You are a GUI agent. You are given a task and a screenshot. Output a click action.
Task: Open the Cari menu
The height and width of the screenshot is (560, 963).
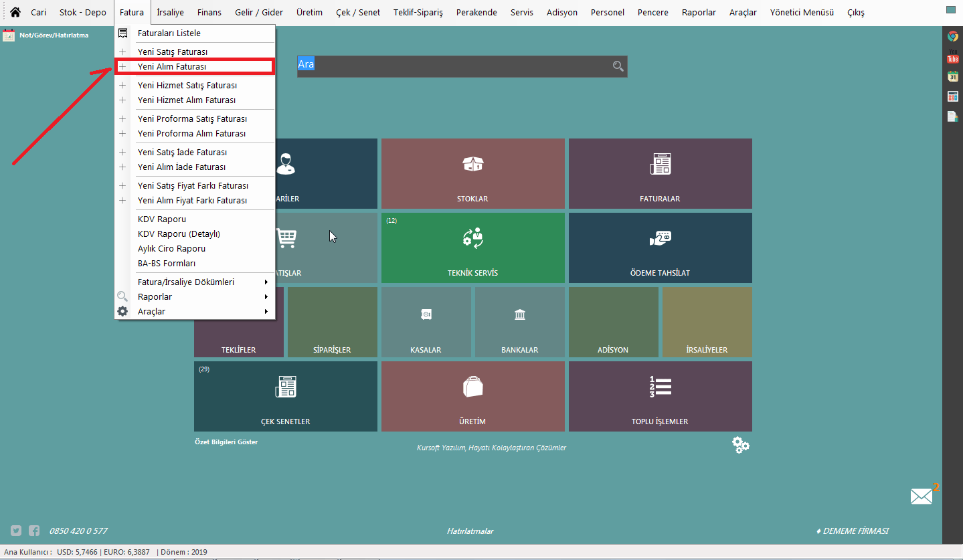click(x=38, y=12)
